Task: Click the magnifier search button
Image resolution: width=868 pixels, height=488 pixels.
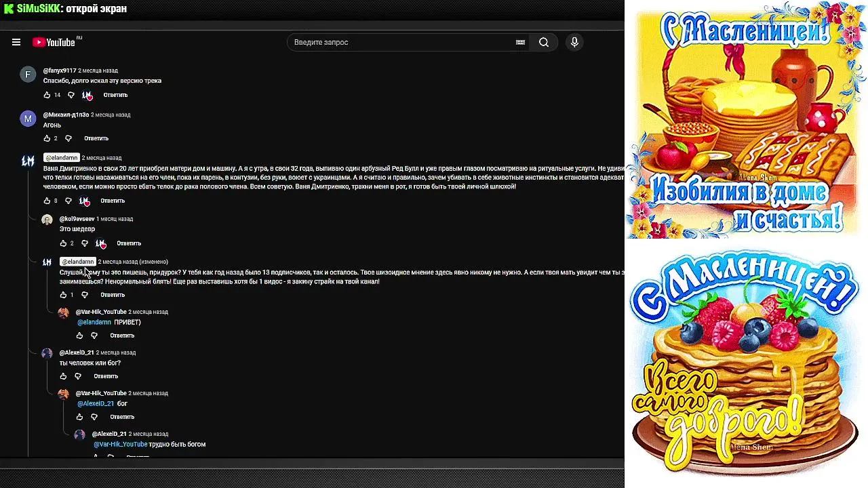Action: pyautogui.click(x=544, y=42)
